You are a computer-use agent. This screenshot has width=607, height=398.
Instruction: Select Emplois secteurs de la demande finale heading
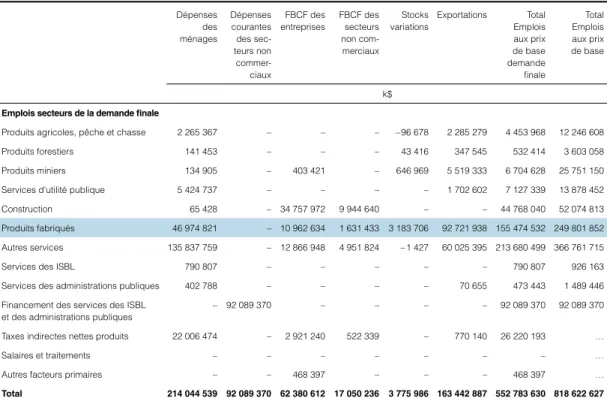coord(80,113)
